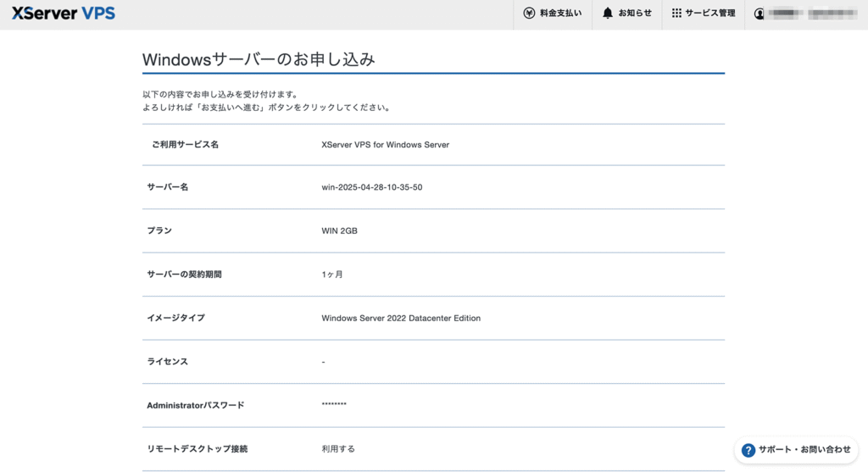Click the support question mark icon
The width and height of the screenshot is (868, 472).
(748, 450)
